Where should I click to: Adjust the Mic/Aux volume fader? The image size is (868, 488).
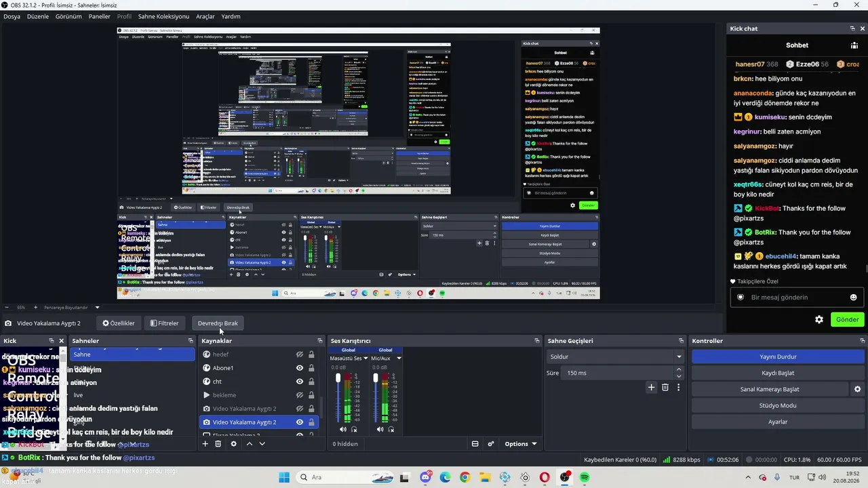pos(376,378)
